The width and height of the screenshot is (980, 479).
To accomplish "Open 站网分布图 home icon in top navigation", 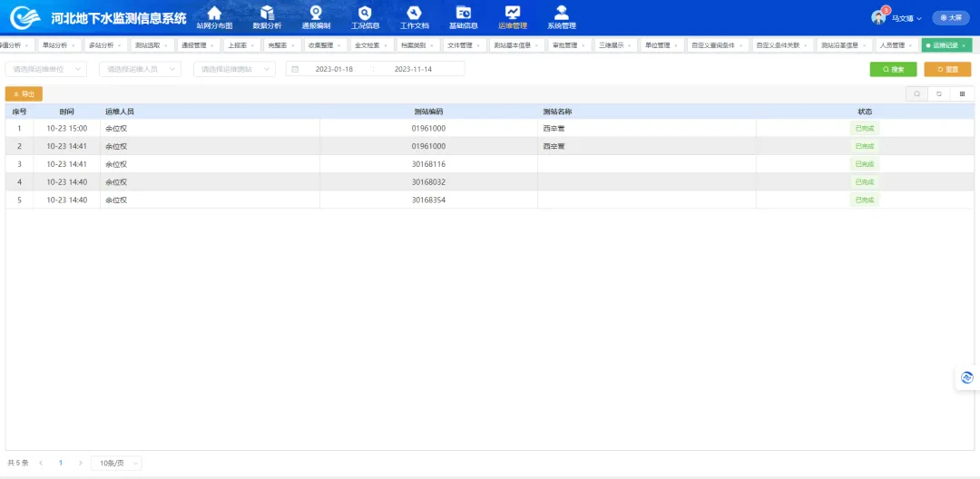I will pos(214,13).
